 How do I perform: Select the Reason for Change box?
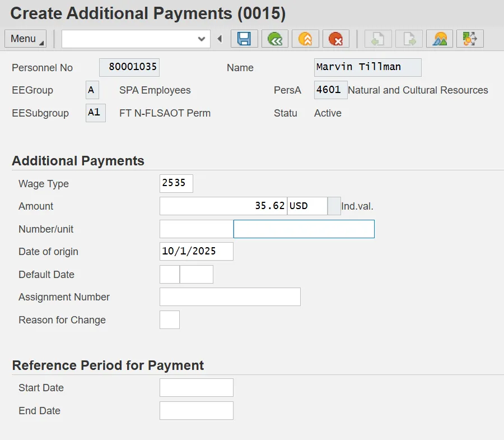169,320
